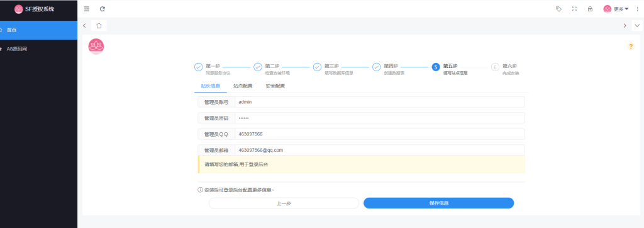Click the user avatar in the top bar
Screen dimensions: 644x228
607,9
